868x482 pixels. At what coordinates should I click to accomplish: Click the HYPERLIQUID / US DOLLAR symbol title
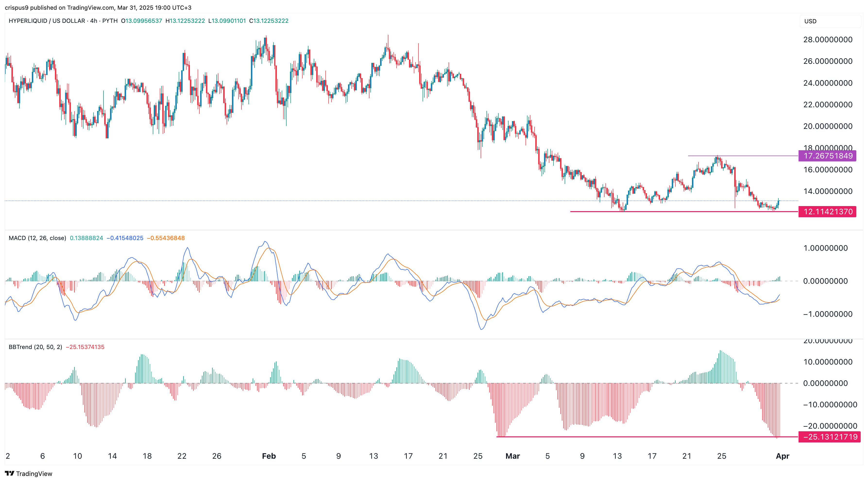(47, 21)
